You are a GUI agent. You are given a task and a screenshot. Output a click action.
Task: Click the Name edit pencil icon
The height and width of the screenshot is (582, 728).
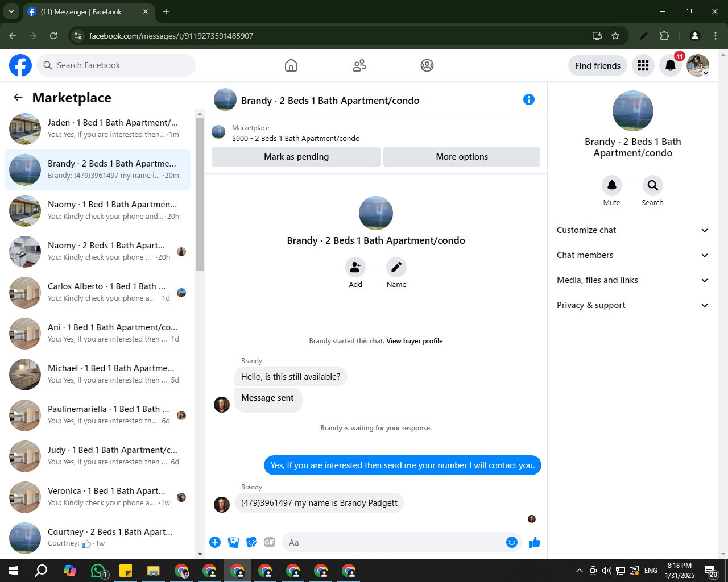pos(396,267)
